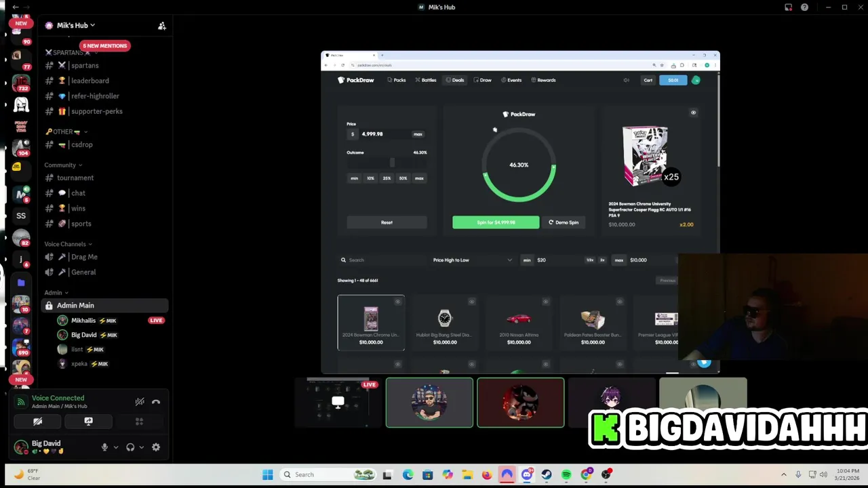This screenshot has height=488, width=868.
Task: Select the Hublot Big Bang watch card
Action: [445, 323]
